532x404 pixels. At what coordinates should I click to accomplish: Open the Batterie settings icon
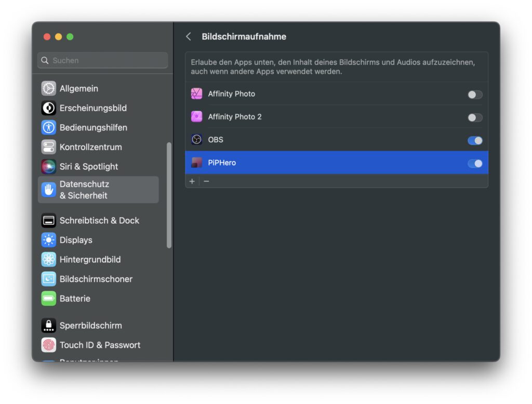click(x=48, y=298)
